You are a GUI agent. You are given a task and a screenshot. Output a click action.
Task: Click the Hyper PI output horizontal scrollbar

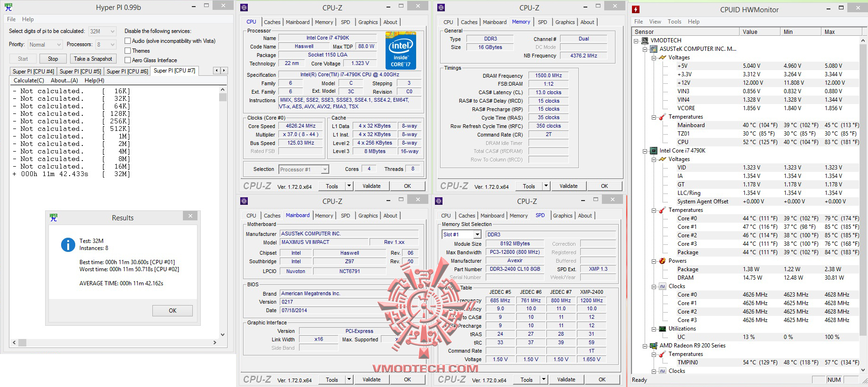114,342
